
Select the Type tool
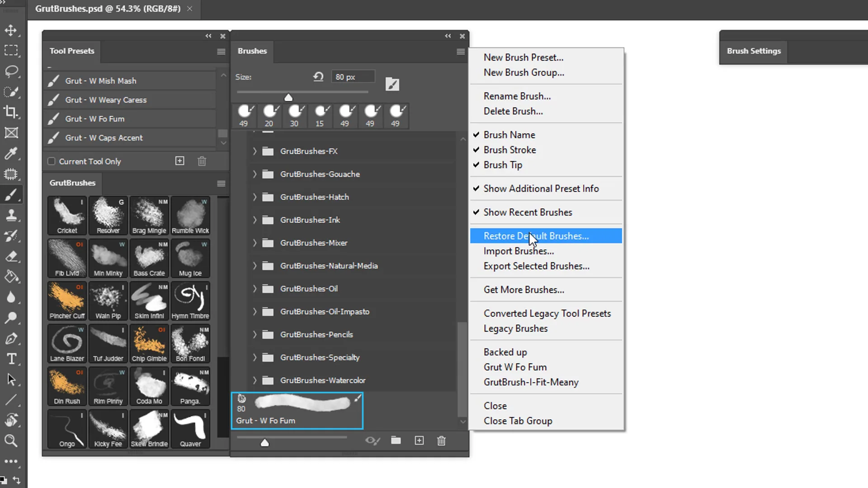tap(11, 359)
